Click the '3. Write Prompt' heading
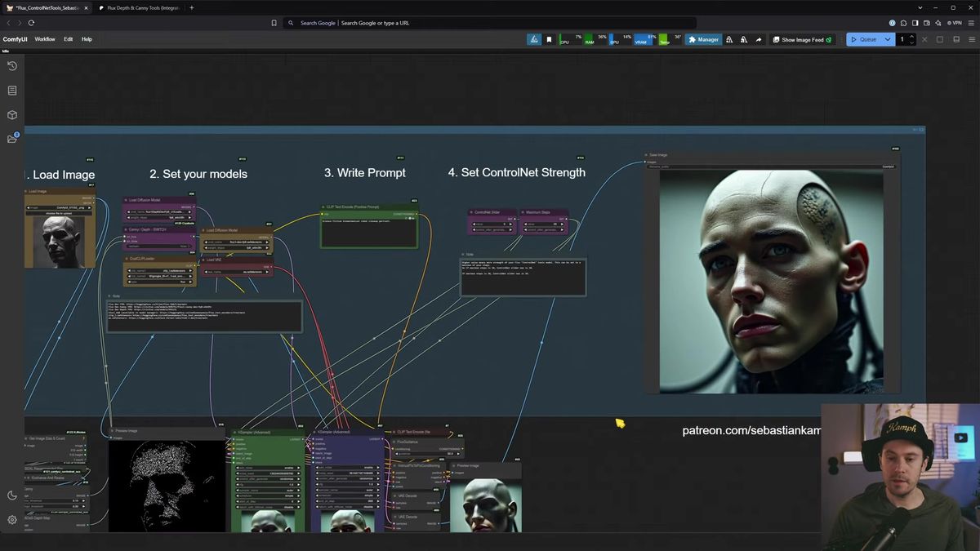This screenshot has width=980, height=551. tap(365, 173)
